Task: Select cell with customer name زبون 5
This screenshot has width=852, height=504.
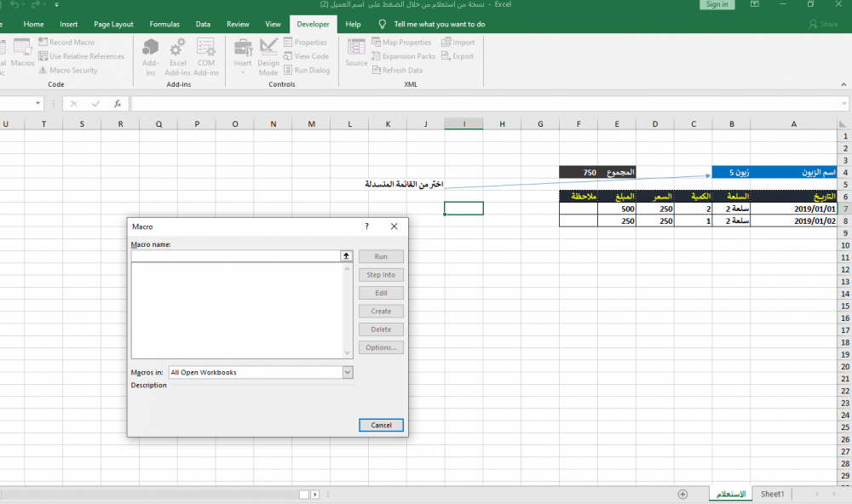Action: 731,172
